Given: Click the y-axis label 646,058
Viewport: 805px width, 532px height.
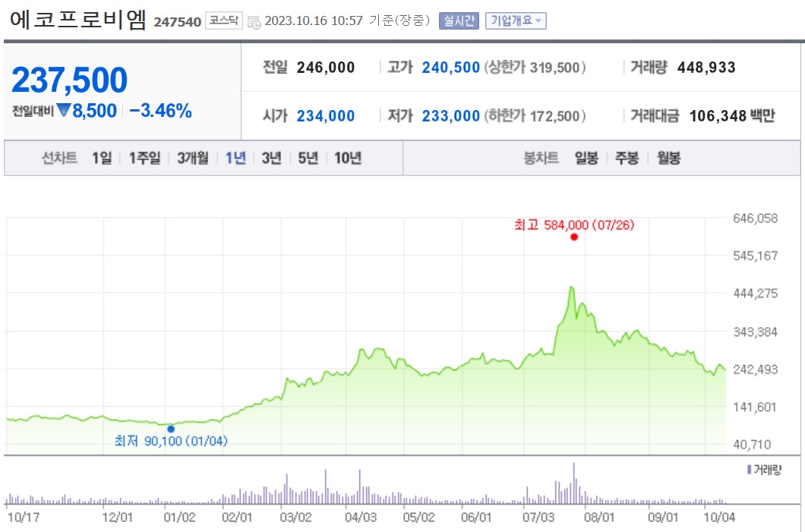Looking at the screenshot, I should click(755, 219).
